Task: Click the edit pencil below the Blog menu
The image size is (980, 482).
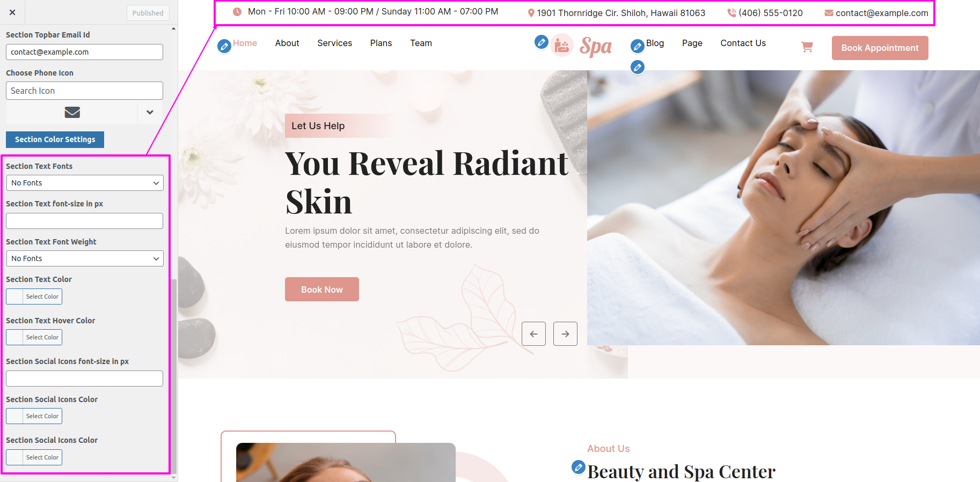Action: click(x=637, y=67)
